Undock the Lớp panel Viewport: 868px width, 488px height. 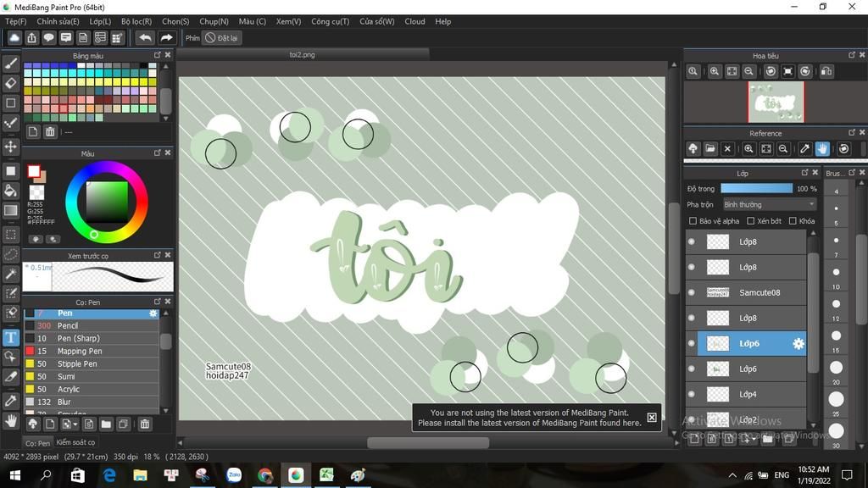pyautogui.click(x=804, y=173)
